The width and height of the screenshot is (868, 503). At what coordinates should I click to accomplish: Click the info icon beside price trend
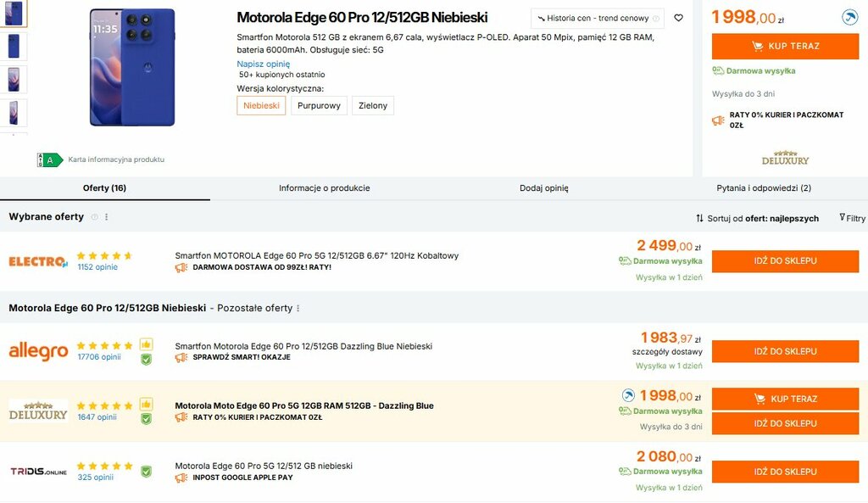tap(656, 19)
